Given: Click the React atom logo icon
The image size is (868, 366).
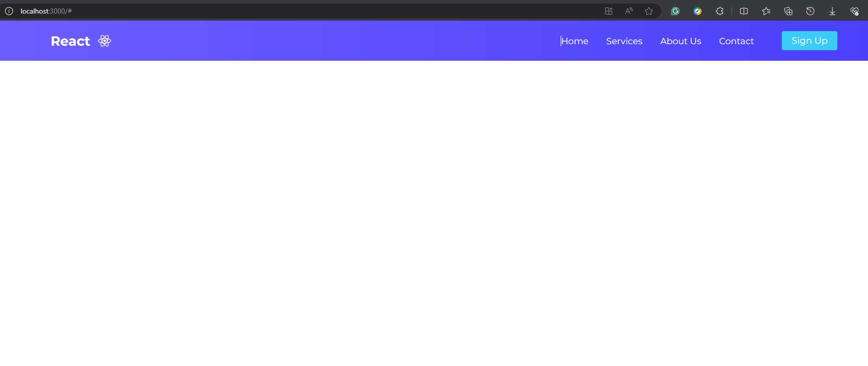Looking at the screenshot, I should pos(104,41).
